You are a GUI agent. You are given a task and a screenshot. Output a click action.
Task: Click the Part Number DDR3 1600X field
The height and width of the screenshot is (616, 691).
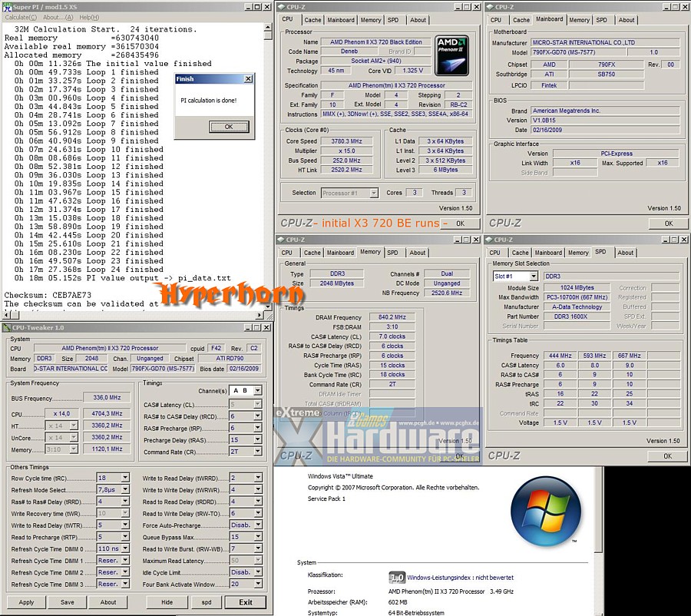tap(577, 316)
